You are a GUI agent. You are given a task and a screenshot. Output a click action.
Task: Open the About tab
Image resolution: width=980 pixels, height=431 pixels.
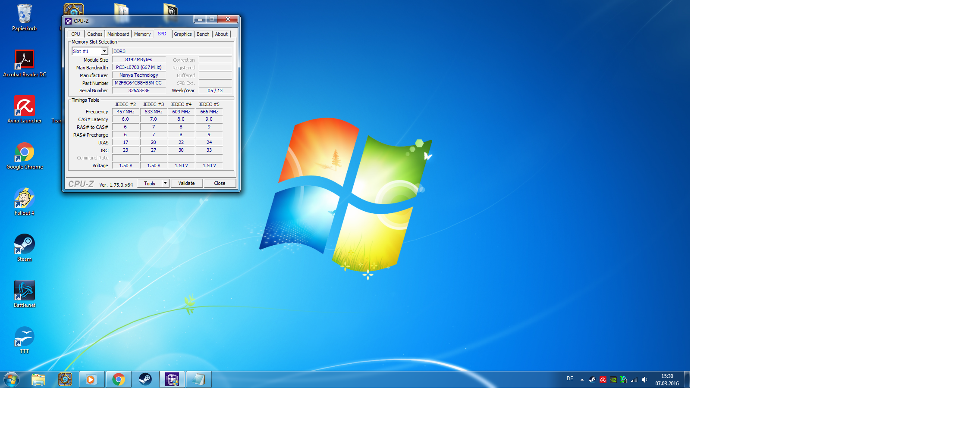point(221,34)
